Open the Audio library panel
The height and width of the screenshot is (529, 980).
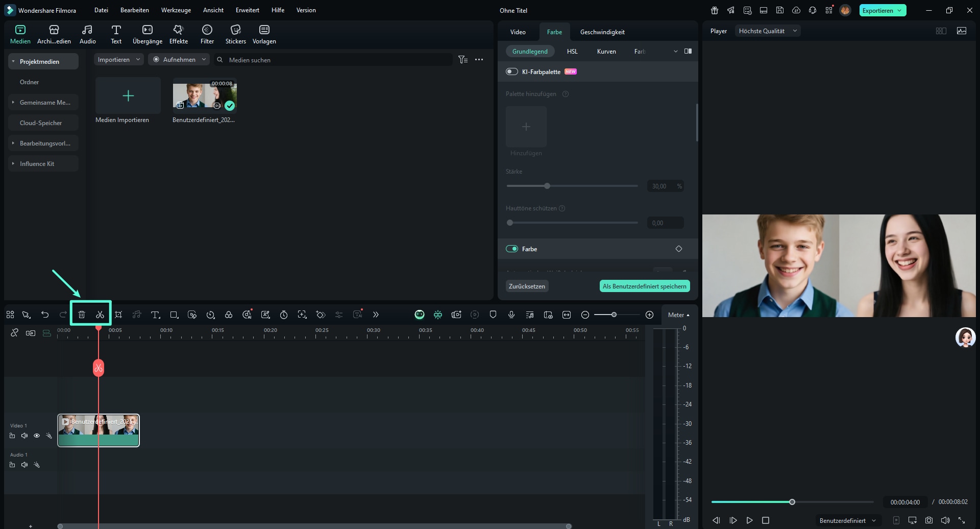click(88, 34)
